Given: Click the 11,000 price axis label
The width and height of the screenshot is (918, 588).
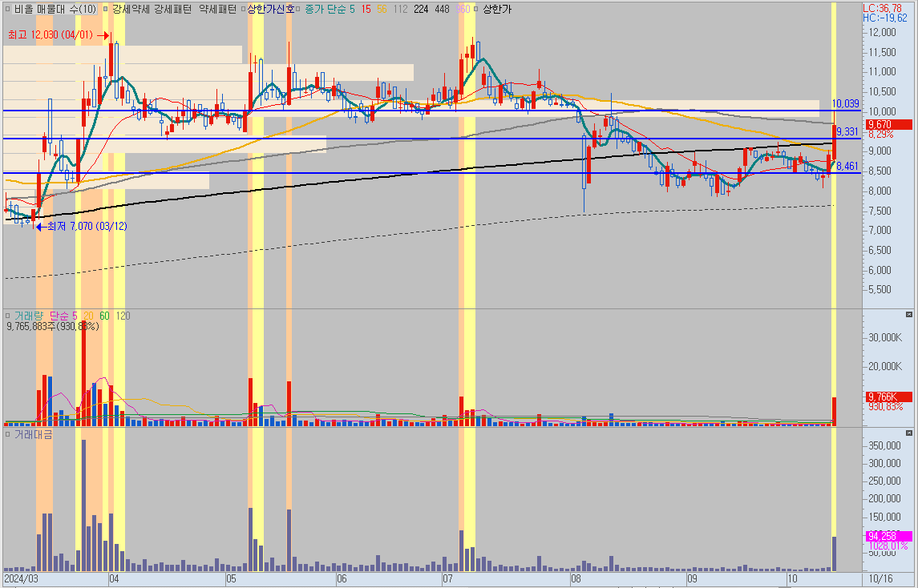Looking at the screenshot, I should [883, 72].
